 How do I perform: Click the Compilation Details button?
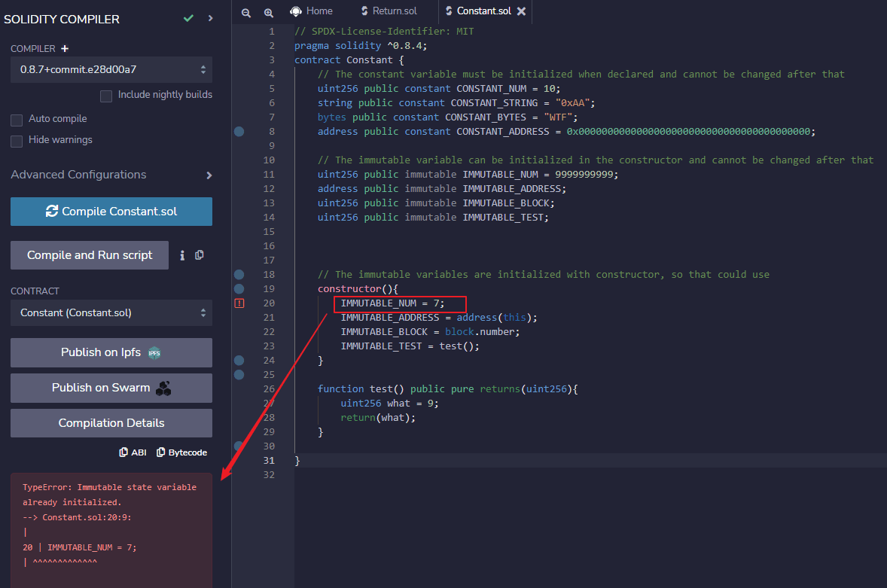pos(111,423)
